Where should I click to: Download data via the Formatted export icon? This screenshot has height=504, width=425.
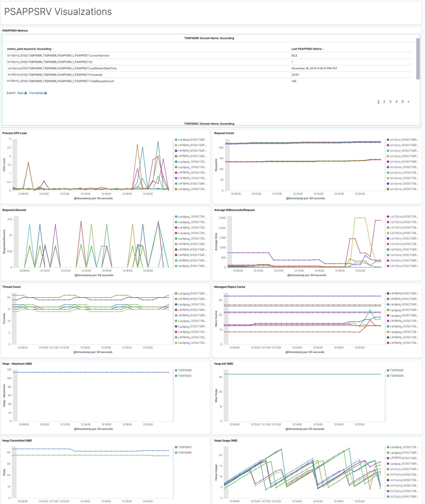pos(46,93)
